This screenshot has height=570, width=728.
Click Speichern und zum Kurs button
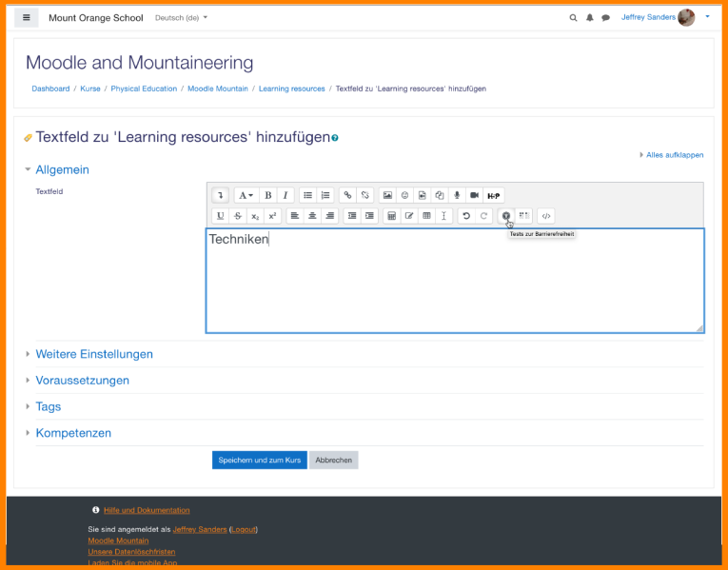[x=260, y=460]
